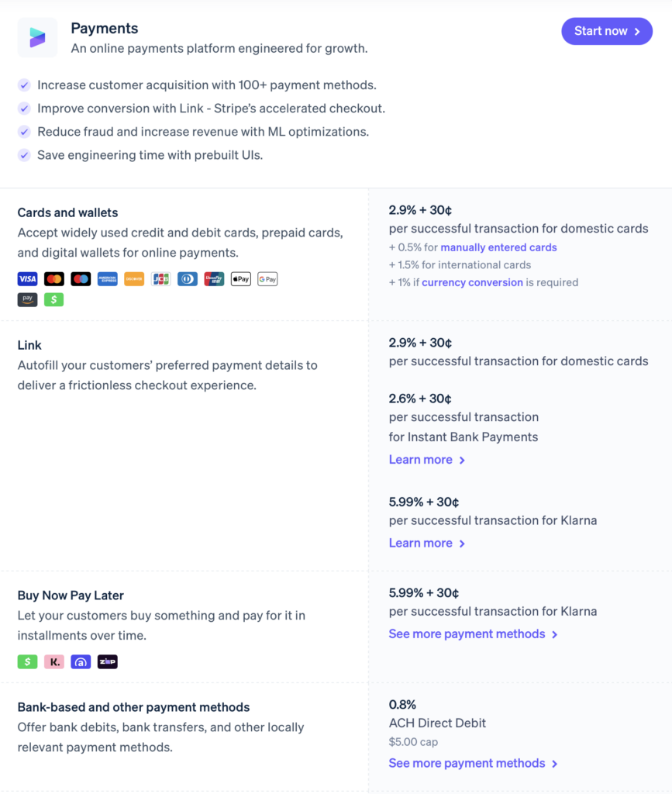The height and width of the screenshot is (794, 672).
Task: Open the manually entered cards link
Action: (498, 247)
